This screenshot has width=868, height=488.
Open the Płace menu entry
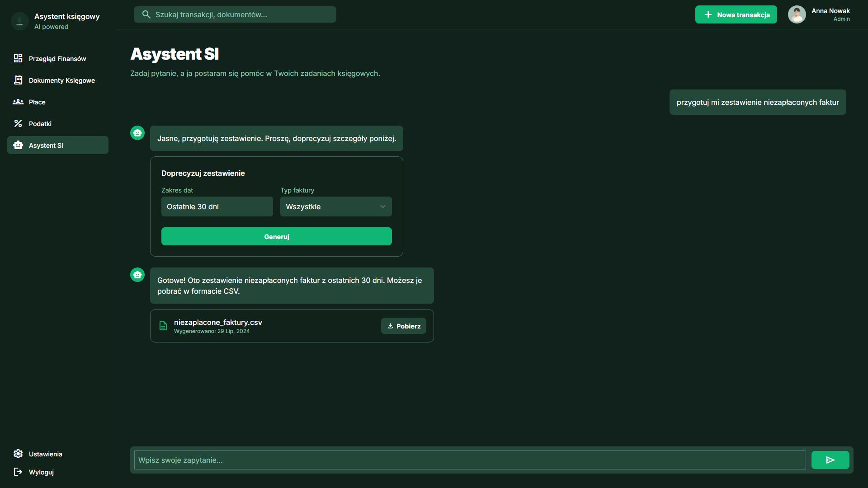tap(37, 102)
